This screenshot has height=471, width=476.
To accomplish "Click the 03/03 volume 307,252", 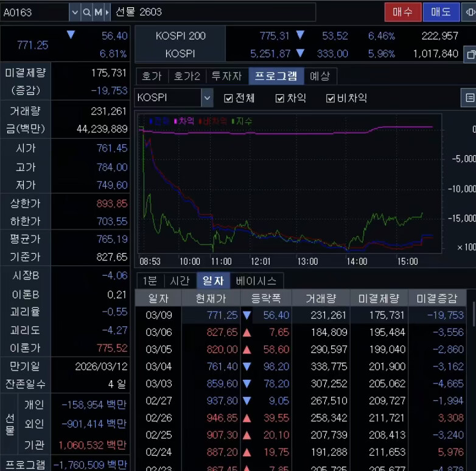I will click(x=329, y=383).
